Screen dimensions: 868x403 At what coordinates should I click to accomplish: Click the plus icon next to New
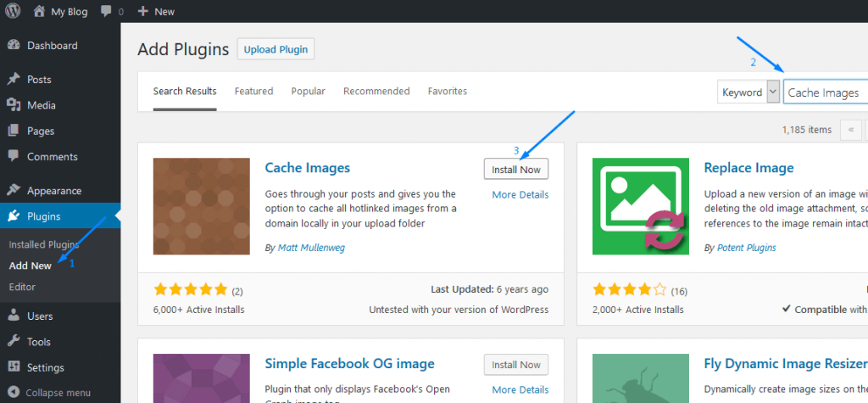(x=142, y=11)
